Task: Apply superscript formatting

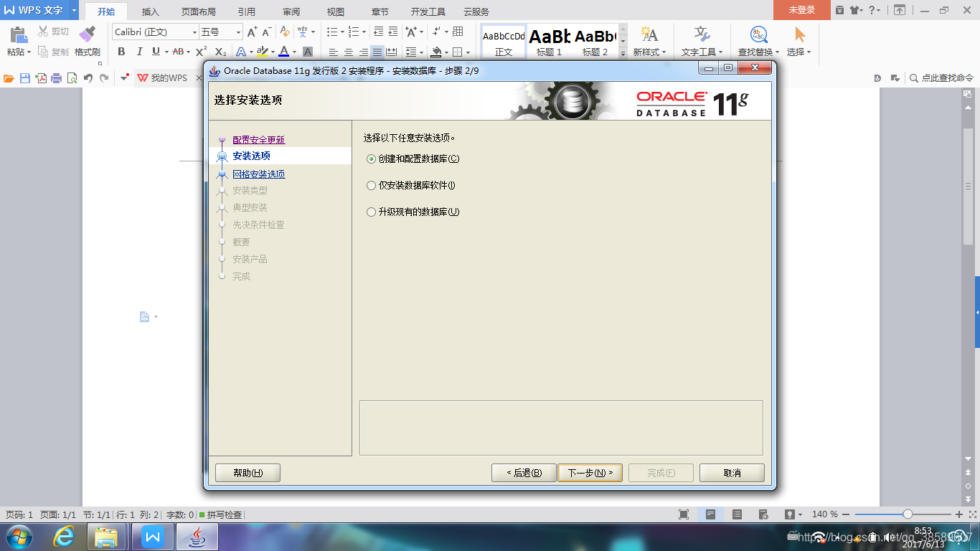Action: (201, 52)
